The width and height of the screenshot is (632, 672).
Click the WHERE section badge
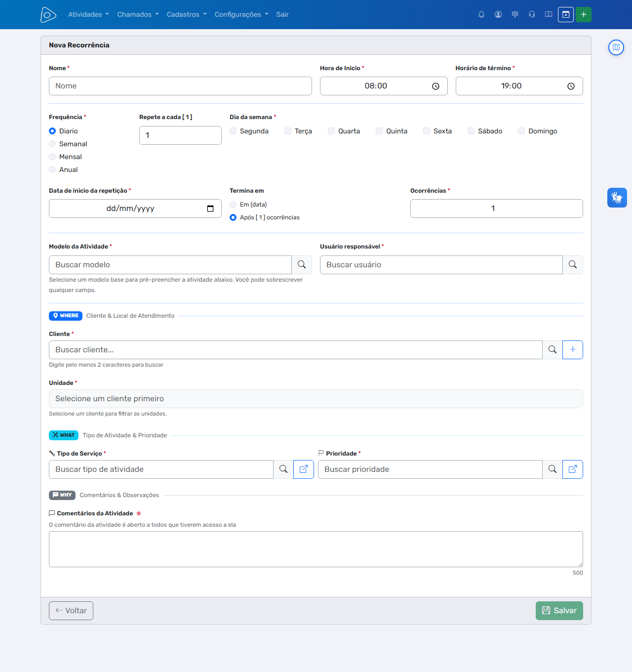point(66,316)
